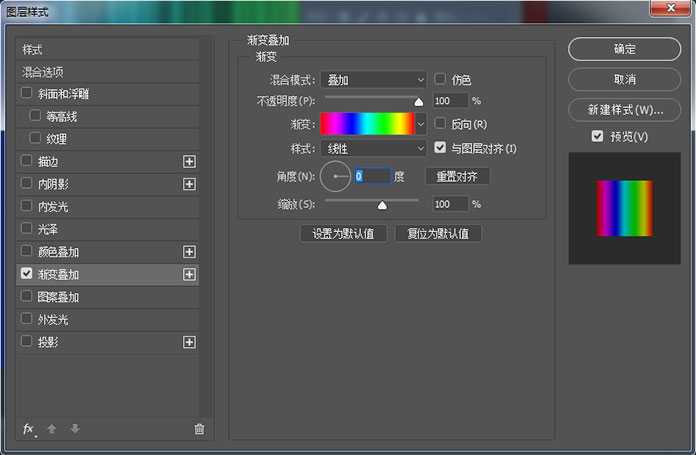
Task: Click the plus icon beside 颜色叠加
Action: pyautogui.click(x=189, y=252)
